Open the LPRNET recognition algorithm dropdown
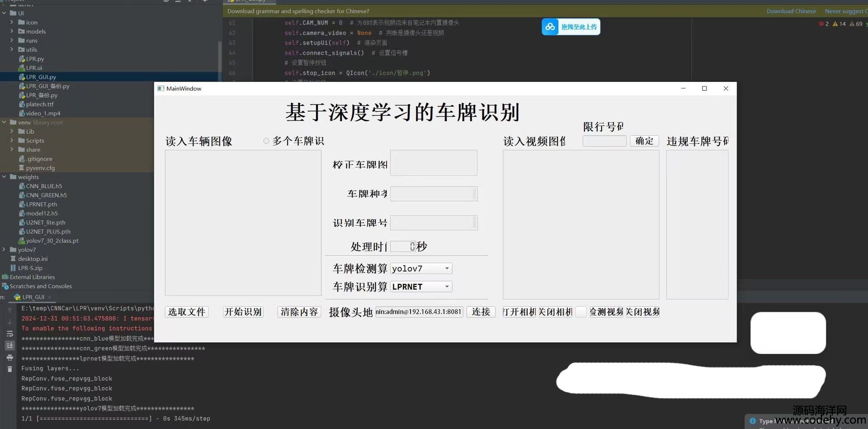The image size is (868, 429). tap(421, 286)
